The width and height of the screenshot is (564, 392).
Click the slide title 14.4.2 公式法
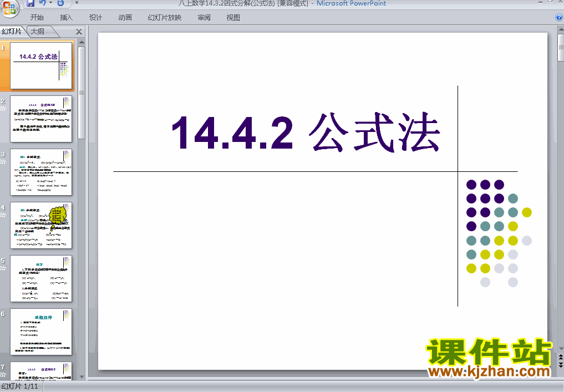pos(306,132)
